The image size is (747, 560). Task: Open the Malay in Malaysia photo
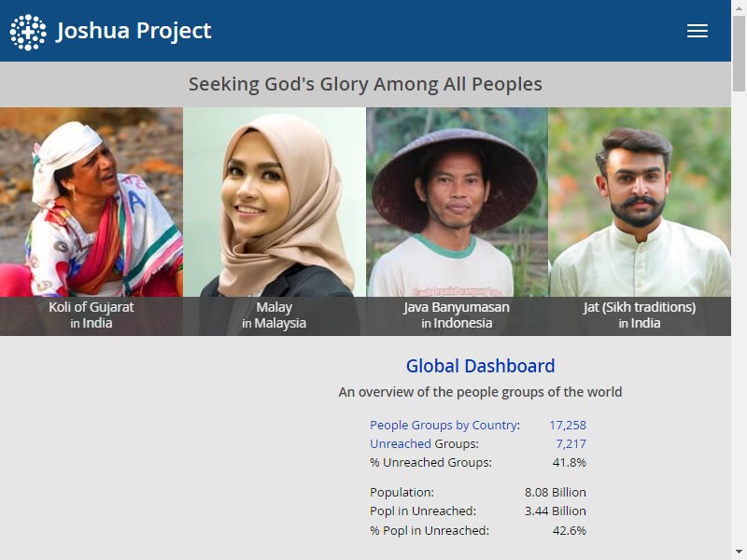[x=275, y=202]
